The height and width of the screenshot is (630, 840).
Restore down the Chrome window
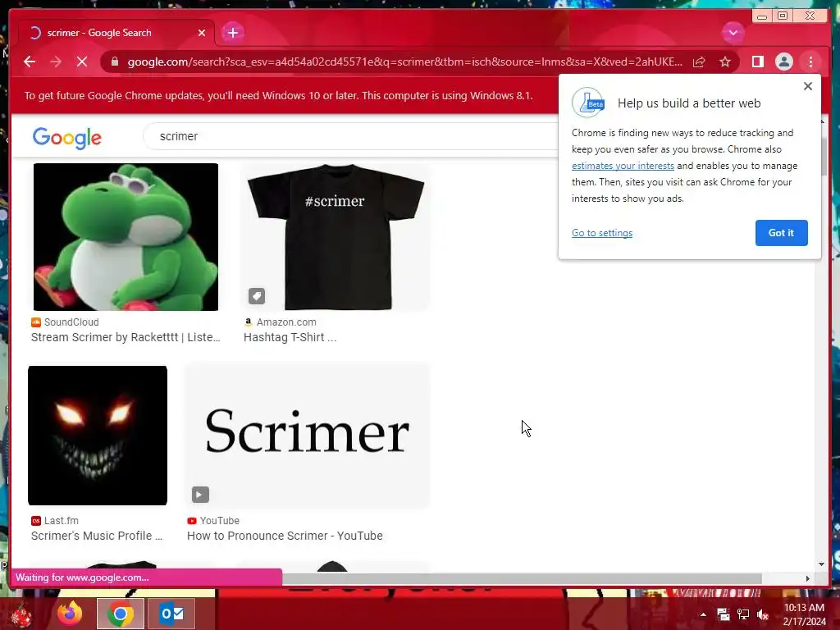[x=783, y=16]
